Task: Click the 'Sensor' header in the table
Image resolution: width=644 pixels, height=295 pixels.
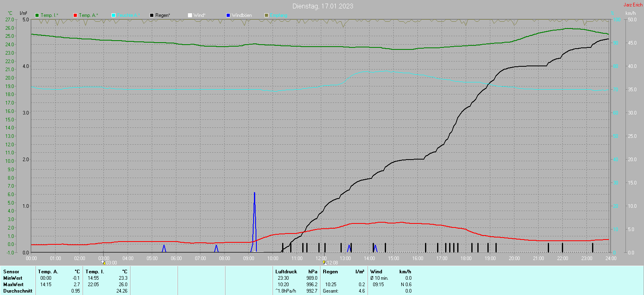Action: coord(11,272)
